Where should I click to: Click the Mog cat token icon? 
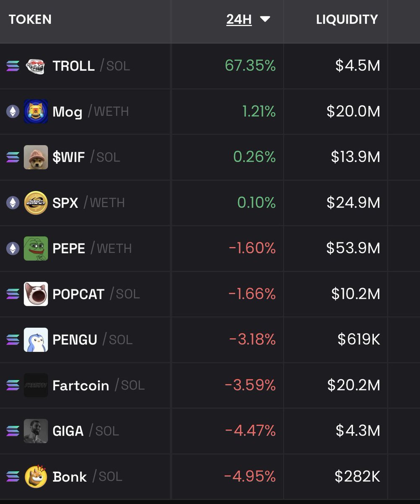(36, 111)
